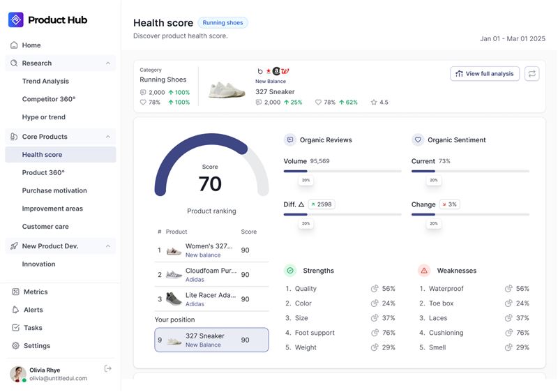Click New Balance brand link above 327 Sneaker

[271, 82]
